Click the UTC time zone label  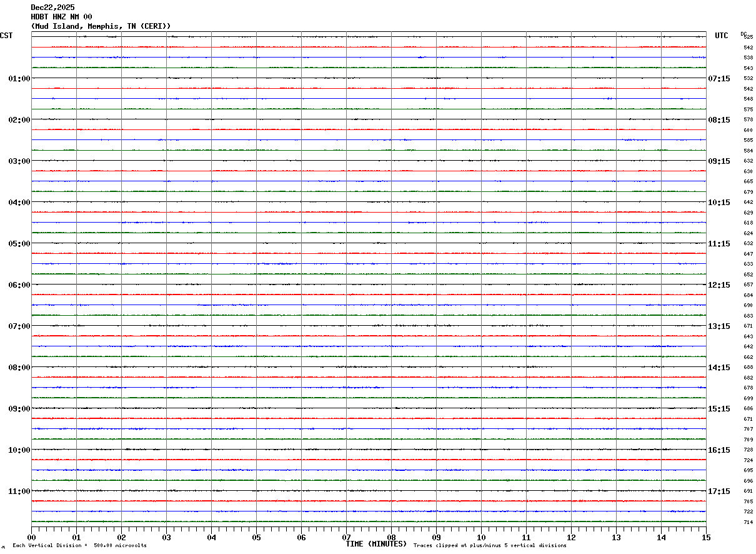[722, 36]
